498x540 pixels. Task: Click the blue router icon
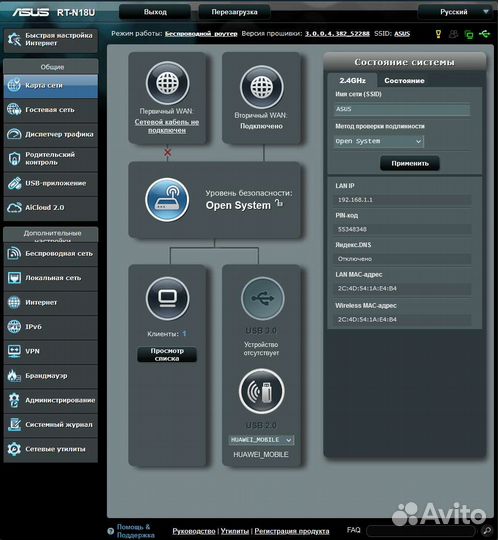click(167, 200)
